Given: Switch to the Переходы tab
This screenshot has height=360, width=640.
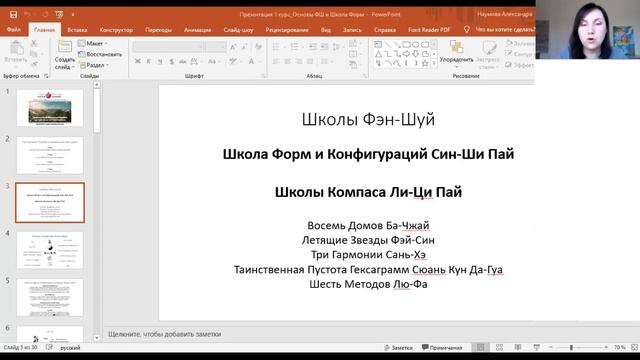Looking at the screenshot, I should coord(158,30).
